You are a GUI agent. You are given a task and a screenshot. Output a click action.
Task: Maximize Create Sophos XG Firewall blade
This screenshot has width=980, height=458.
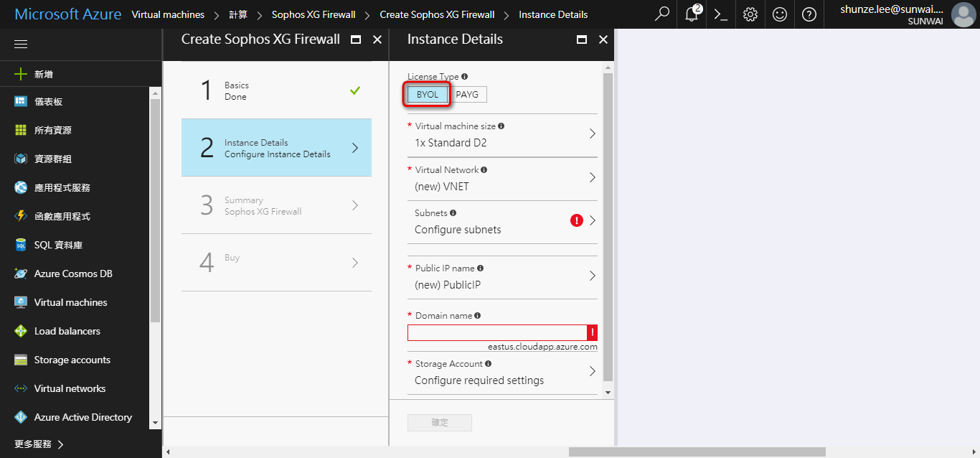click(356, 39)
